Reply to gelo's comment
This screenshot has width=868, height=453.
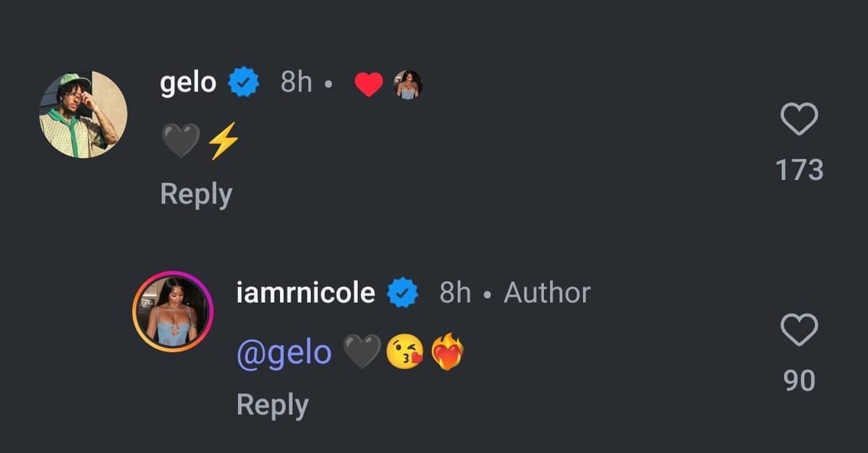pos(196,193)
